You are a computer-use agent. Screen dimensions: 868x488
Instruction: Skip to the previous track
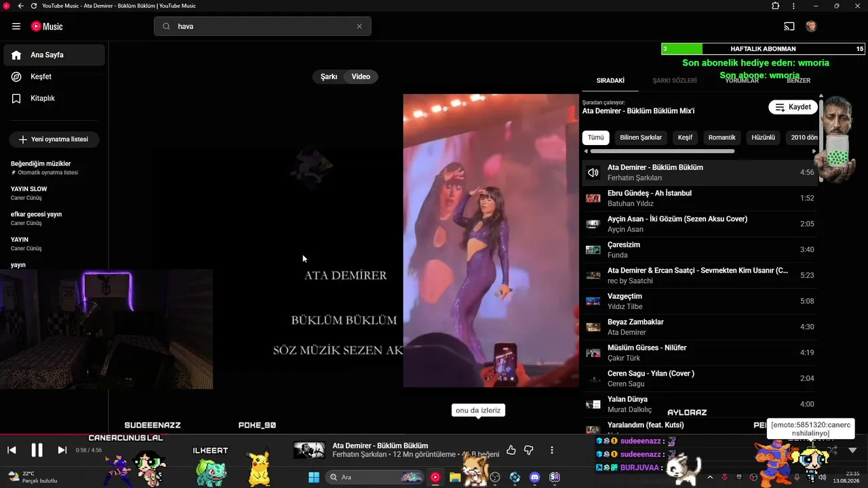pos(12,450)
